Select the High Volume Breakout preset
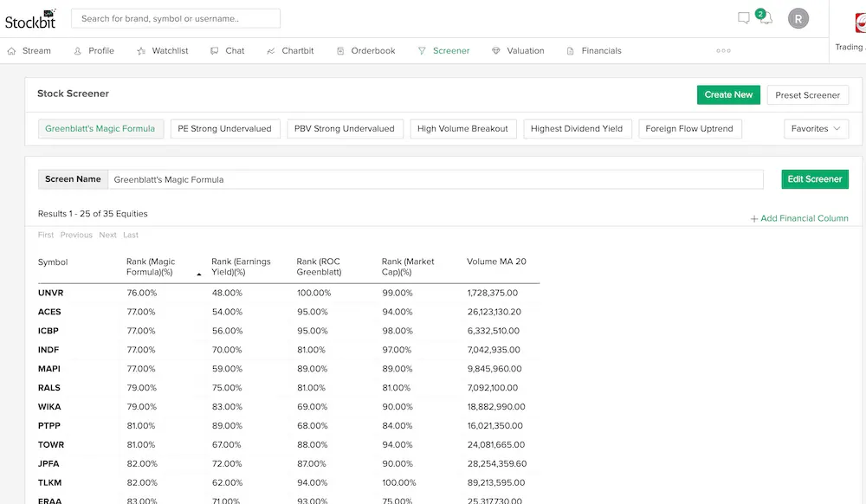Viewport: 866px width, 504px height. [x=462, y=129]
